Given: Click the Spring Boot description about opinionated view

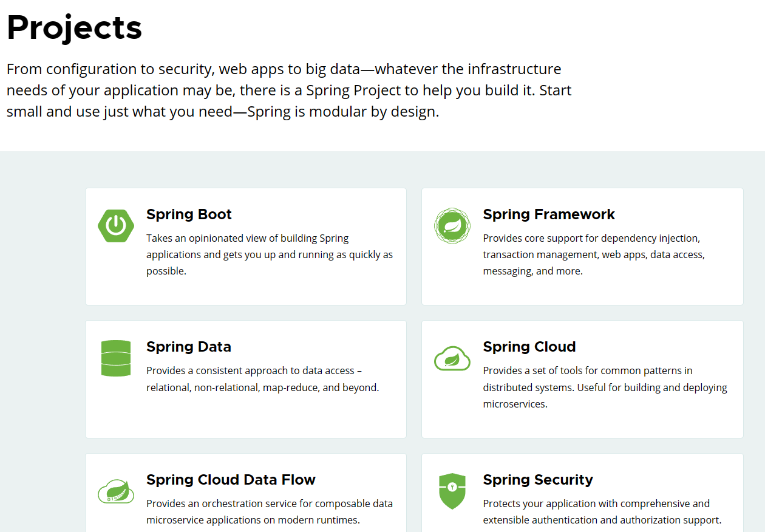Looking at the screenshot, I should pos(269,254).
